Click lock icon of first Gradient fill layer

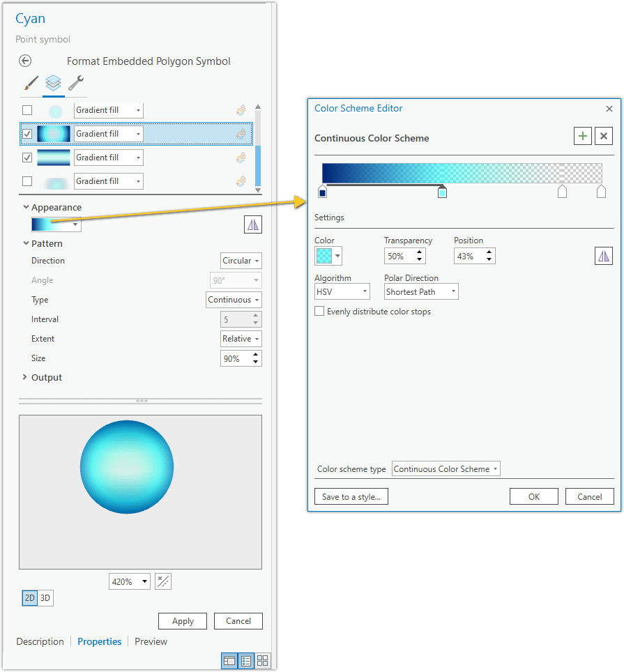click(x=241, y=111)
